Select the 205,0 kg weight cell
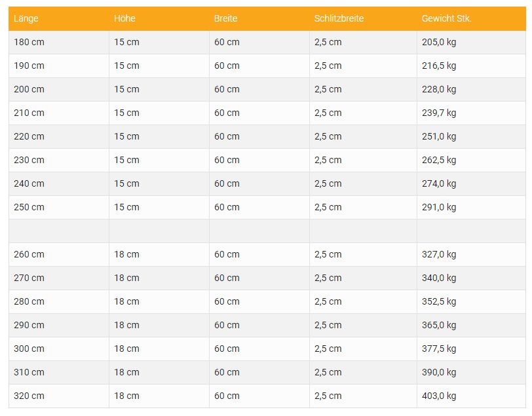The width and height of the screenshot is (532, 416). (471, 43)
